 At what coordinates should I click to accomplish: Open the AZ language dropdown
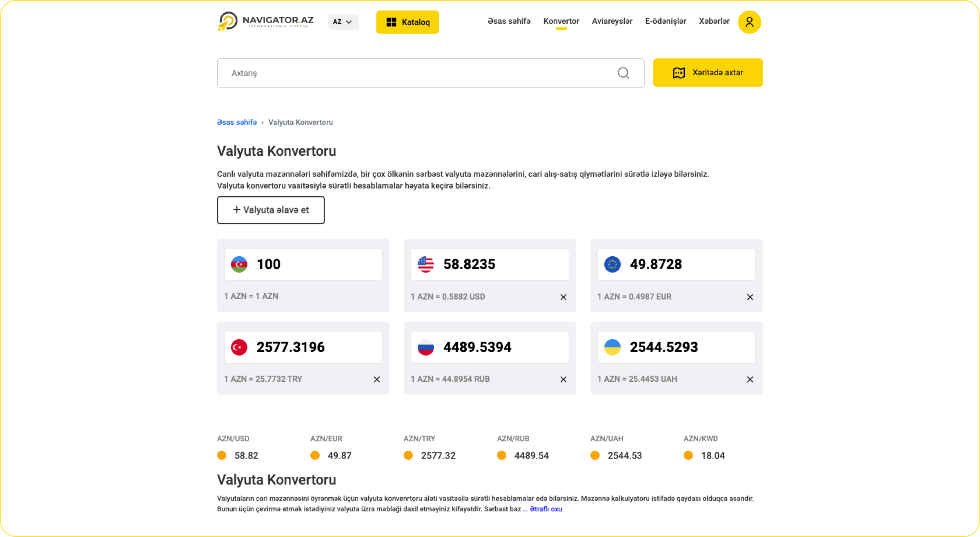click(343, 22)
